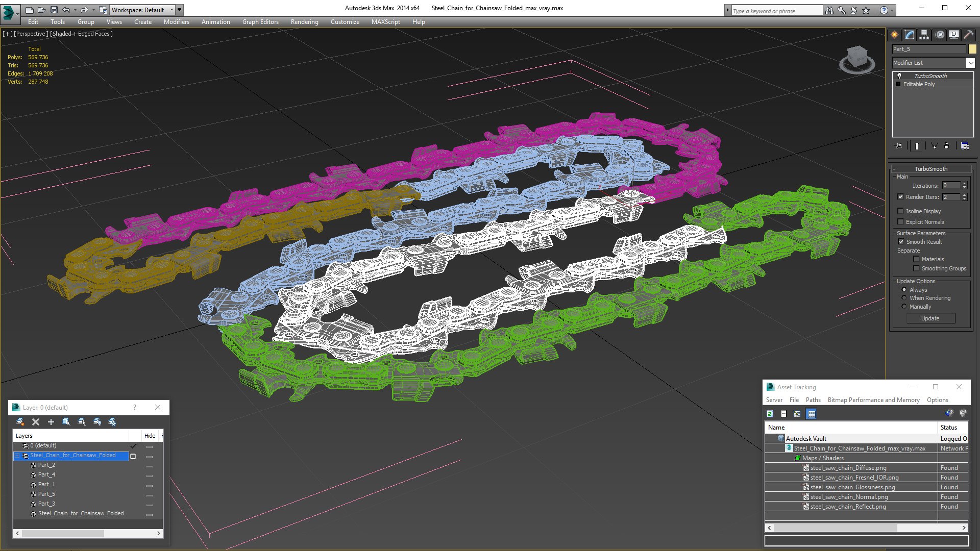
Task: Select Table View icon in Asset Tracking
Action: tap(812, 414)
